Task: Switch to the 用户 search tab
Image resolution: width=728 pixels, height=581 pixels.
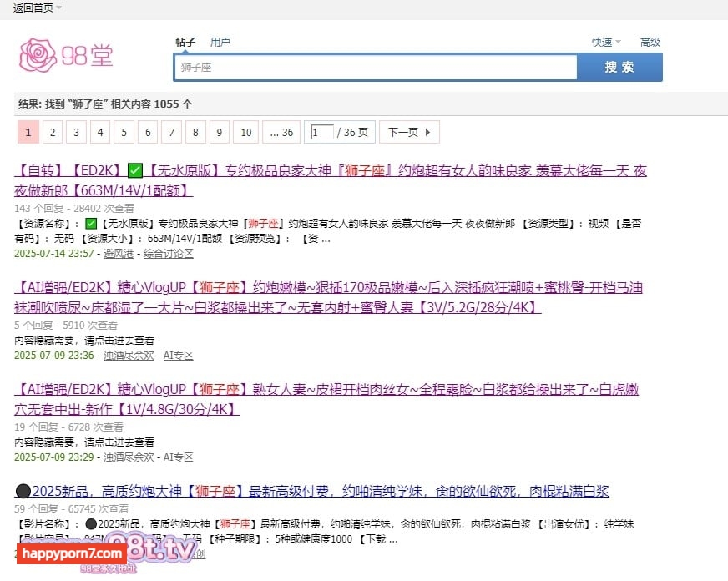Action: (220, 42)
